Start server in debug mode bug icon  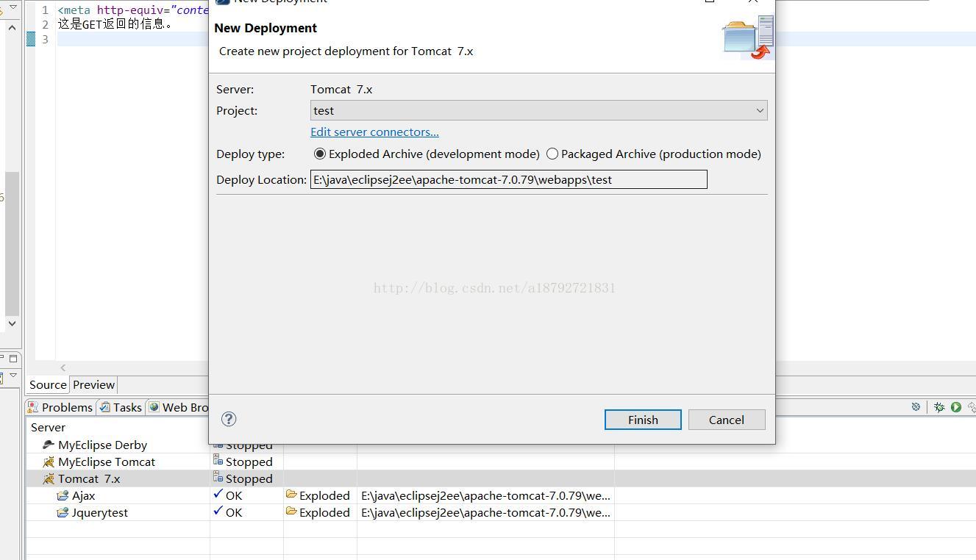[x=939, y=406]
